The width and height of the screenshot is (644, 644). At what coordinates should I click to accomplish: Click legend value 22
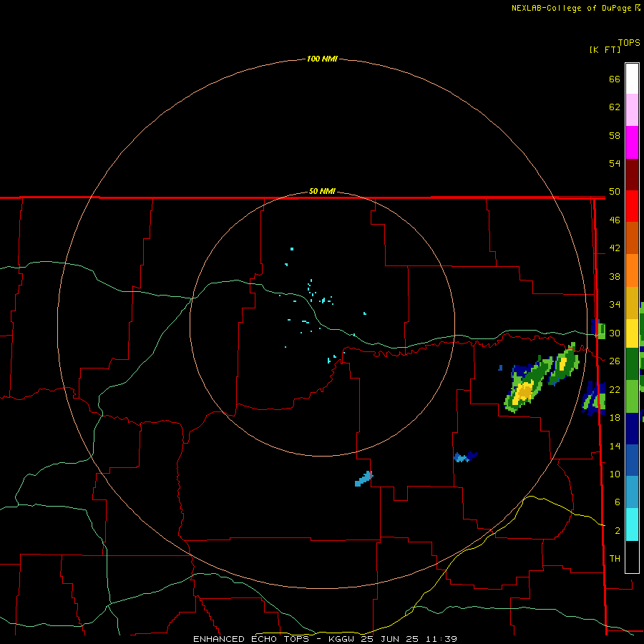(x=615, y=389)
